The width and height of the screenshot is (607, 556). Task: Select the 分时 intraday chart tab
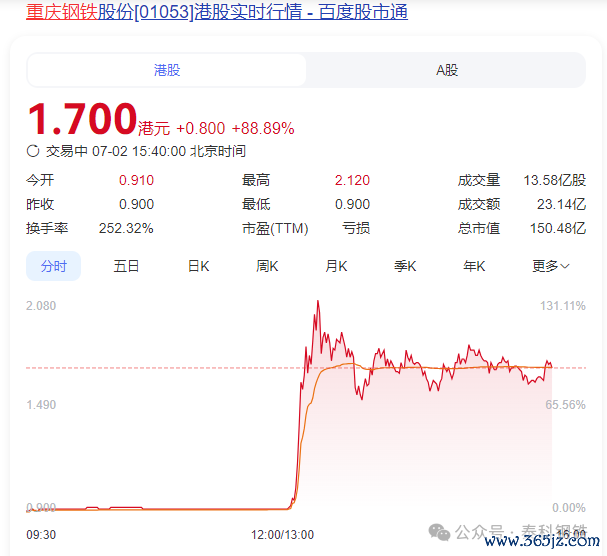53,266
